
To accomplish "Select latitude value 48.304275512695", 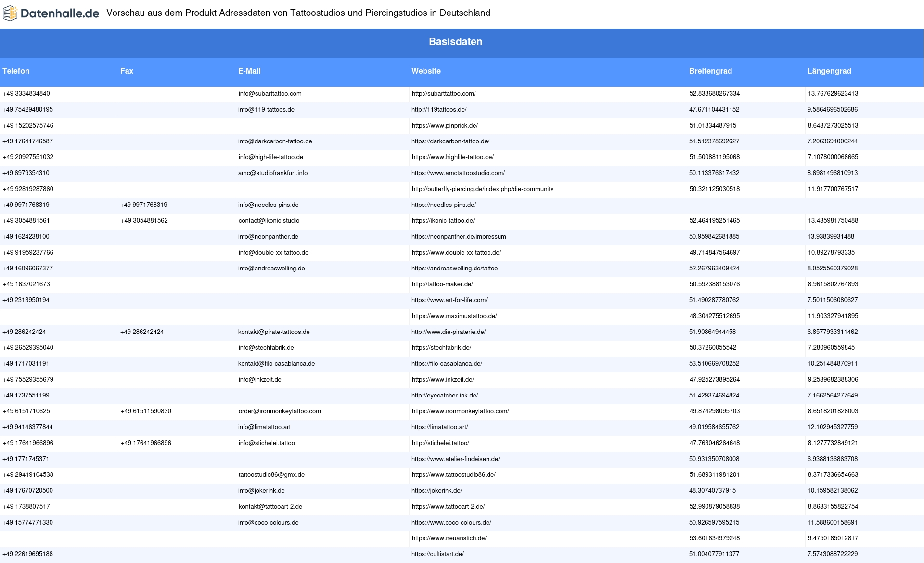I will point(715,316).
